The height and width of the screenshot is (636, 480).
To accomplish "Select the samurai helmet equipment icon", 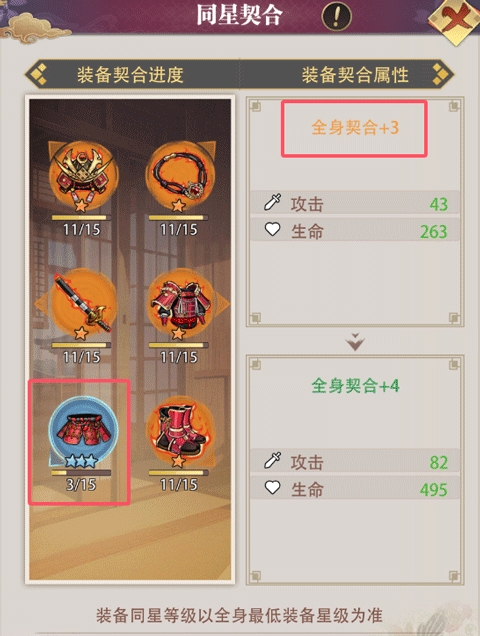I will (x=83, y=177).
